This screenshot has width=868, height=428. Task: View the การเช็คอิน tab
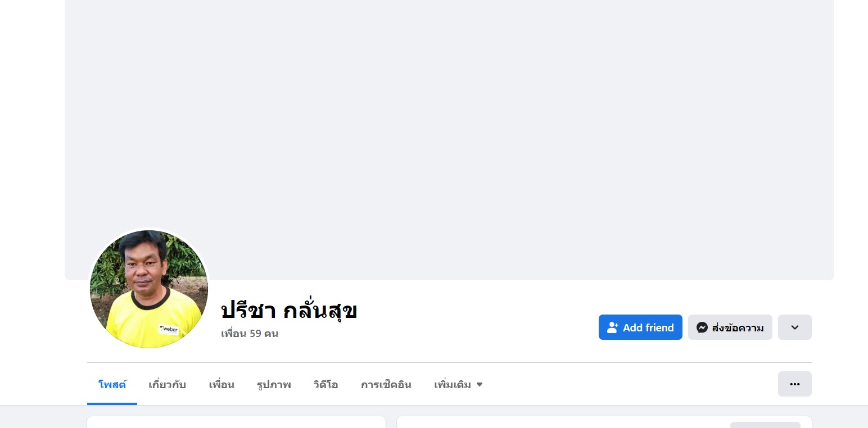pos(386,385)
